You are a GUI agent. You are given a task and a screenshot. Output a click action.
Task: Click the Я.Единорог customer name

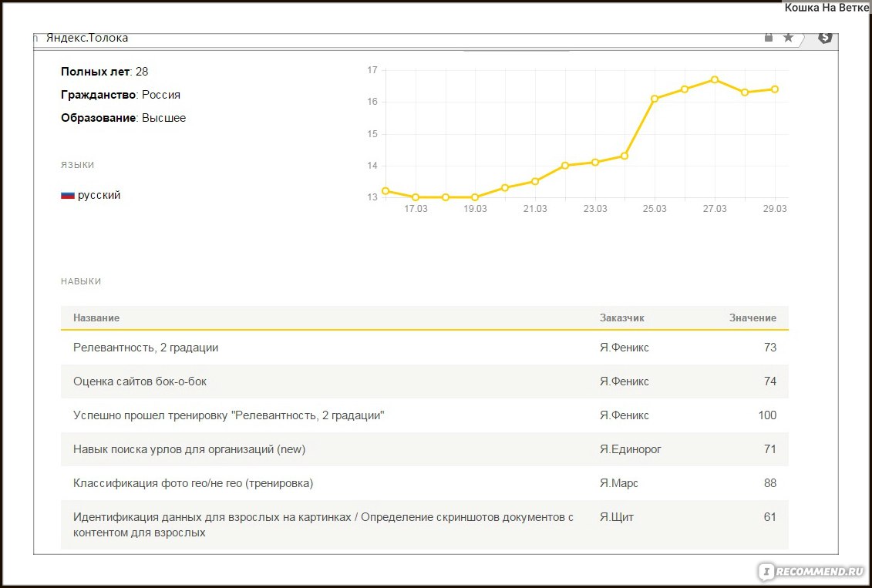[630, 449]
